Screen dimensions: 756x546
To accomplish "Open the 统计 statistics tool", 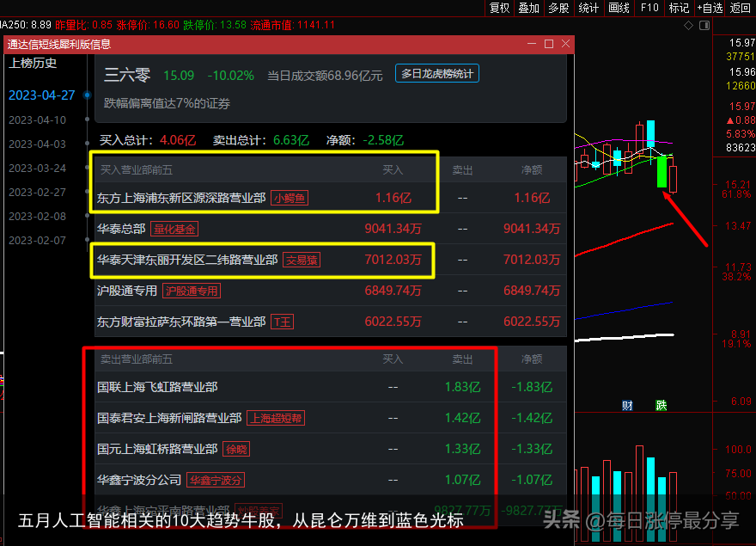I will pos(588,8).
